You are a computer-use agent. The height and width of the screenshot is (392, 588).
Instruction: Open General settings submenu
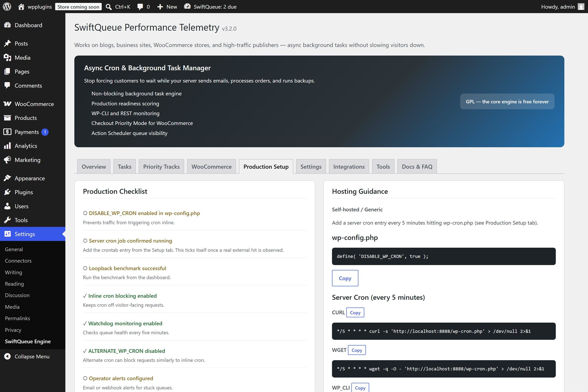tap(14, 249)
